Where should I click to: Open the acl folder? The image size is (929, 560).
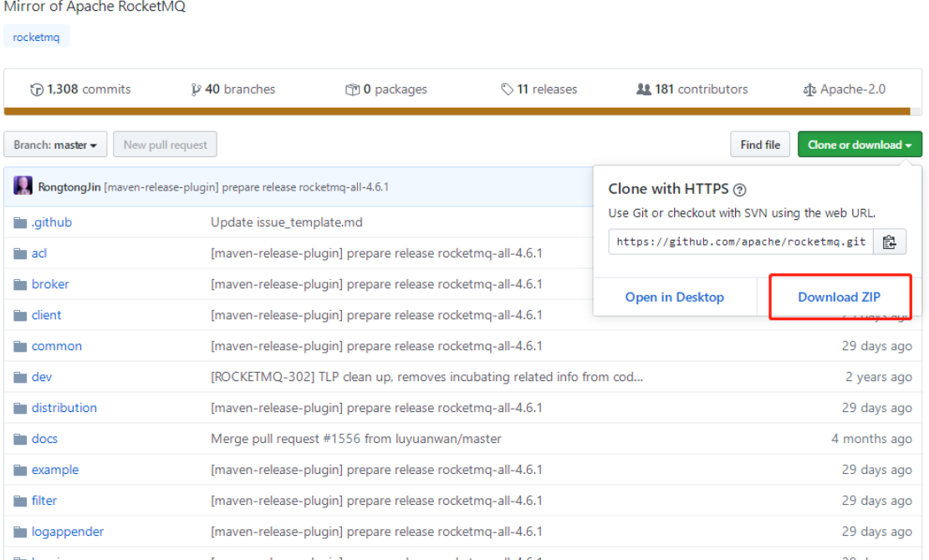click(x=39, y=253)
